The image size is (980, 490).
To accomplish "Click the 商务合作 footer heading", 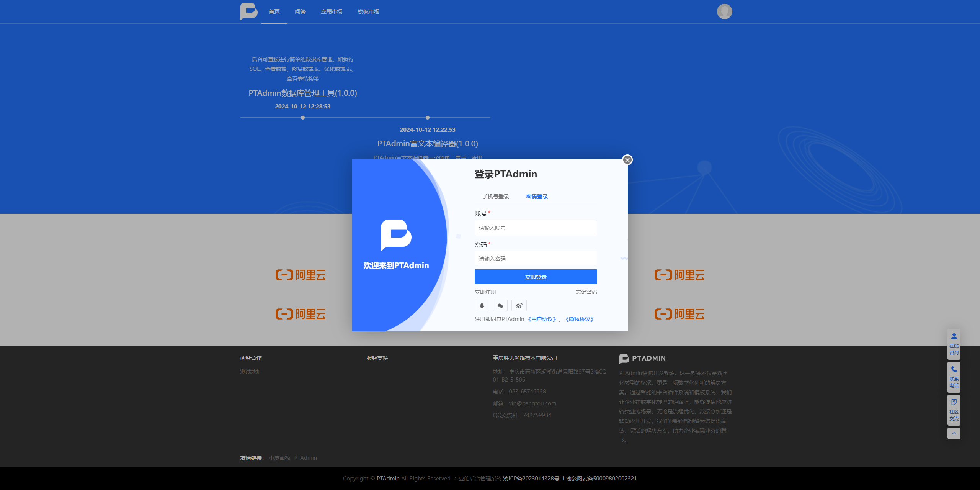I will coord(251,358).
